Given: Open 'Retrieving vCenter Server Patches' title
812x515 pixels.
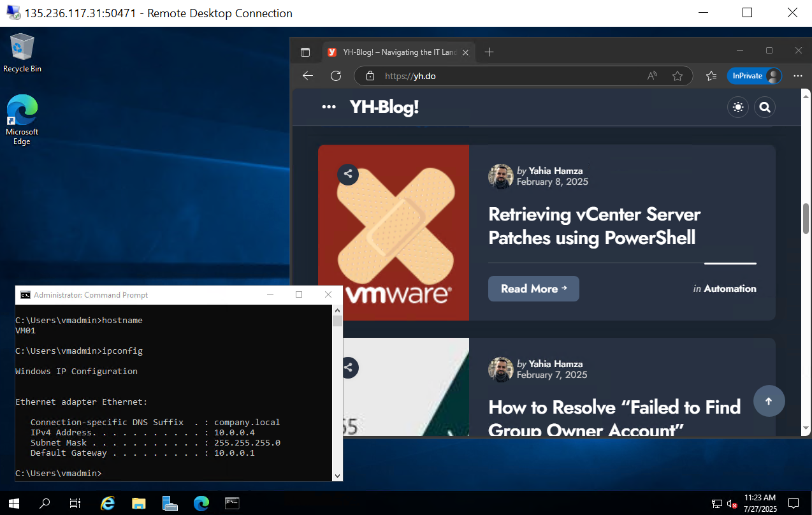Looking at the screenshot, I should (x=595, y=226).
